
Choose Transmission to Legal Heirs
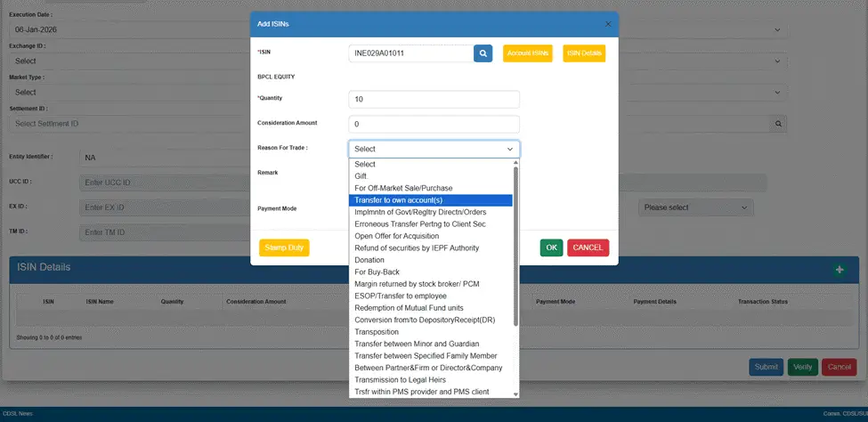(x=400, y=379)
